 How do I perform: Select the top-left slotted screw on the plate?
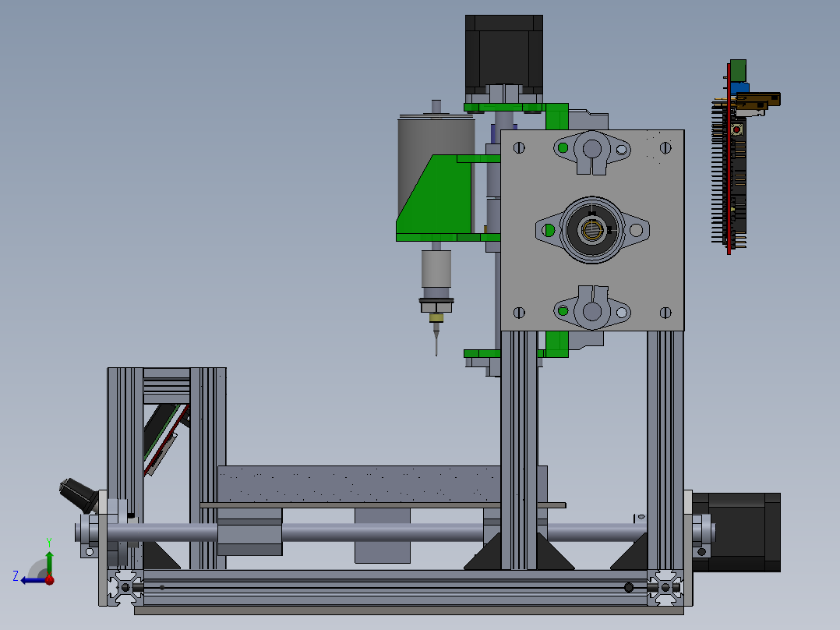(x=519, y=147)
